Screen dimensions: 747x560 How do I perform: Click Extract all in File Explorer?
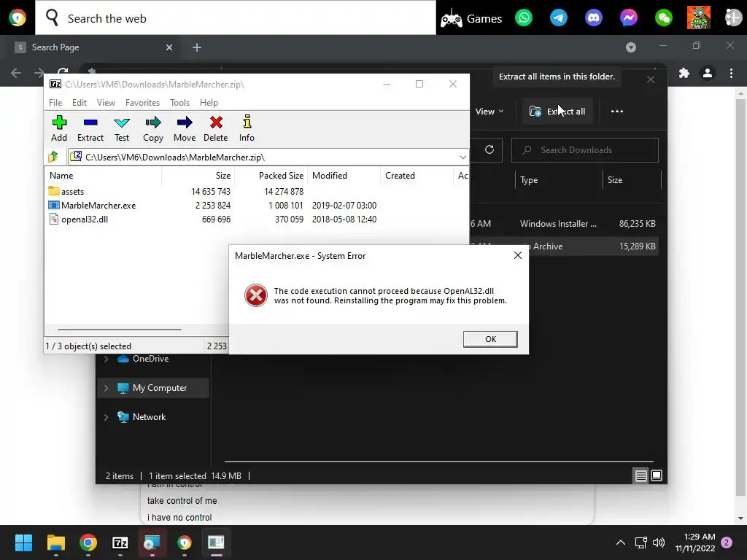pyautogui.click(x=557, y=112)
